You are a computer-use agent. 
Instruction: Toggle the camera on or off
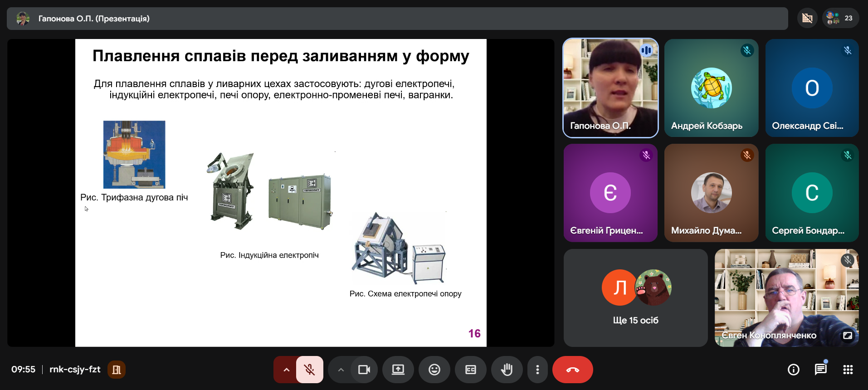tap(364, 370)
